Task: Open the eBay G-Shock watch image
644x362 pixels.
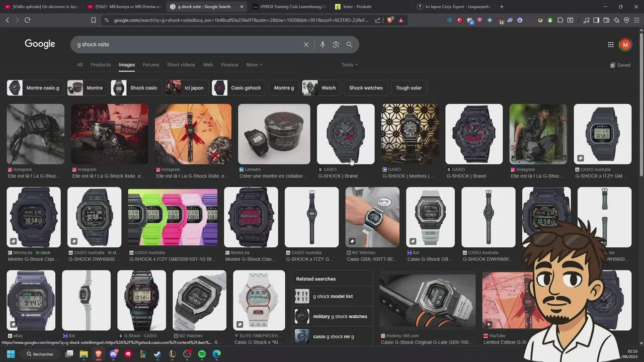Action: [x=31, y=301]
